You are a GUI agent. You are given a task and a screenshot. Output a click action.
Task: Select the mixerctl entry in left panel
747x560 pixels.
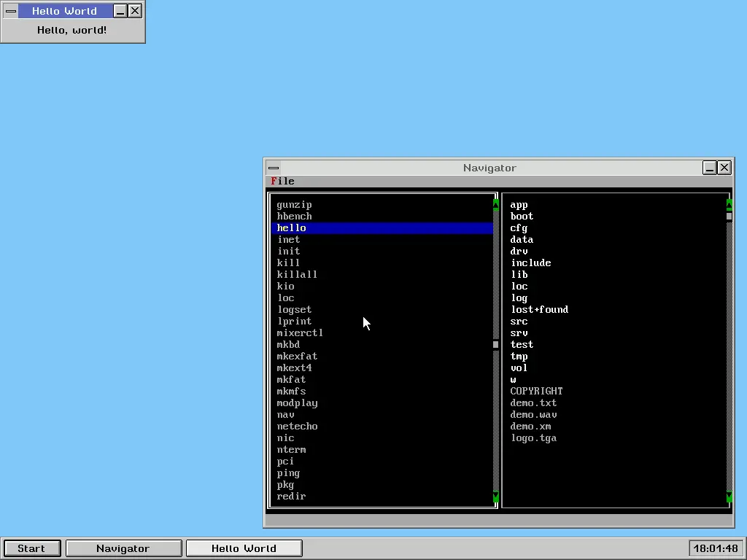tap(300, 332)
